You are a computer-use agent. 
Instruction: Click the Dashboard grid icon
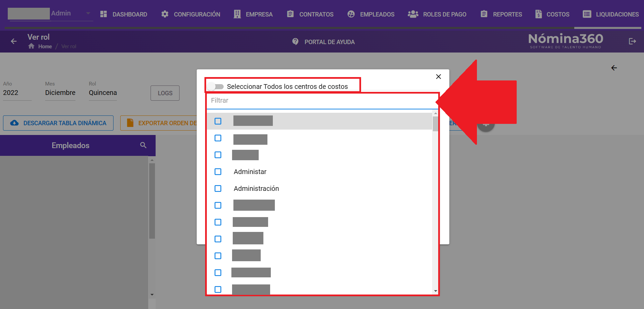pyautogui.click(x=104, y=14)
